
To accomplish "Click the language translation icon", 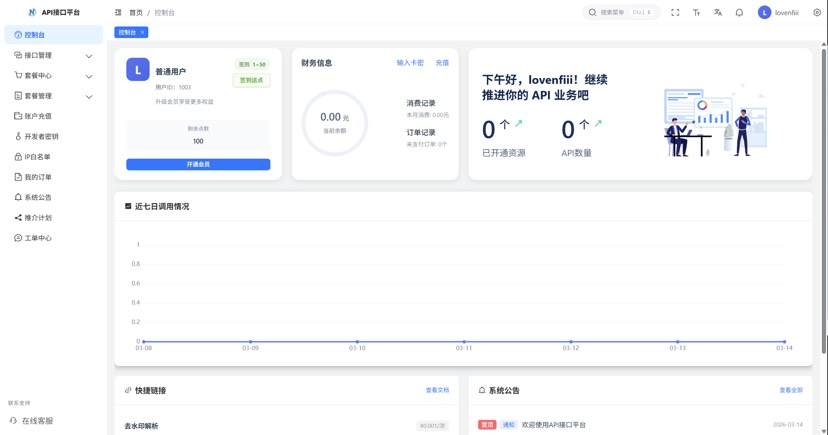I will click(717, 13).
